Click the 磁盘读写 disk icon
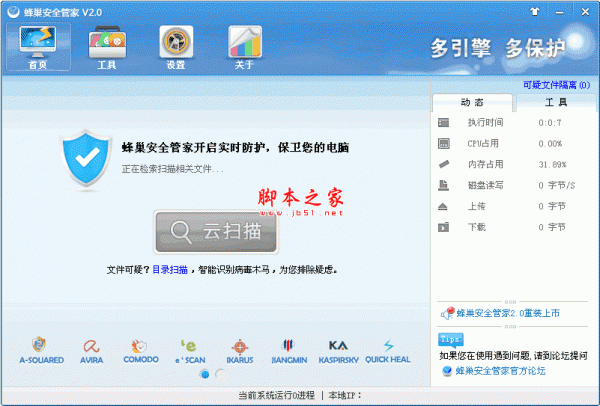This screenshot has height=406, width=600. click(443, 185)
